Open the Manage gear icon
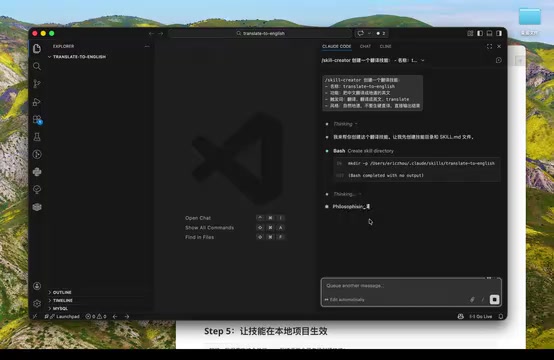Viewport: 554px width, 360px height. pos(37,303)
